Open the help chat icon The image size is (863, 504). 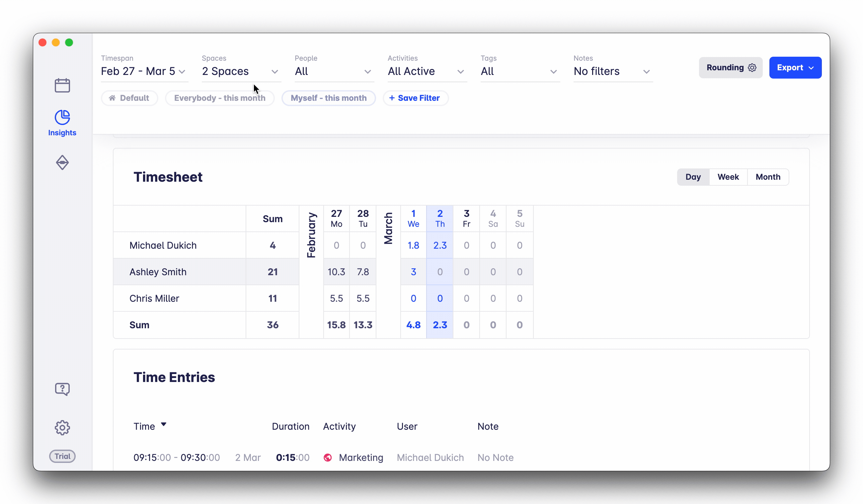(62, 389)
